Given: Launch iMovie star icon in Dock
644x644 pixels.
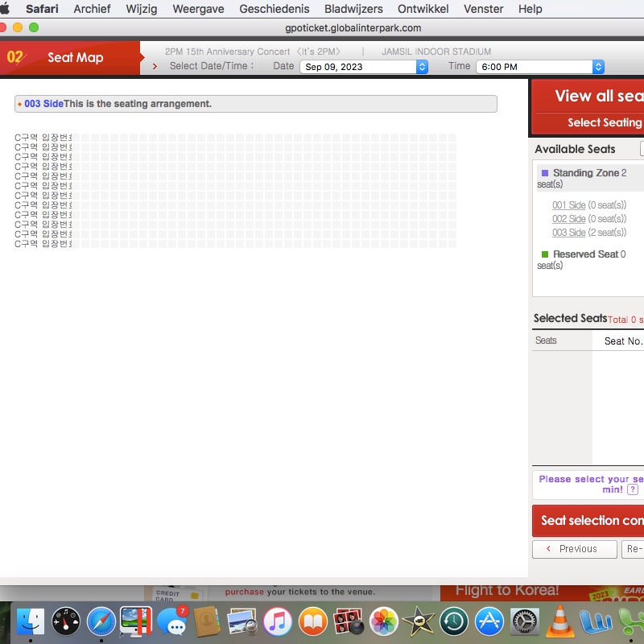Looking at the screenshot, I should pyautogui.click(x=419, y=621).
